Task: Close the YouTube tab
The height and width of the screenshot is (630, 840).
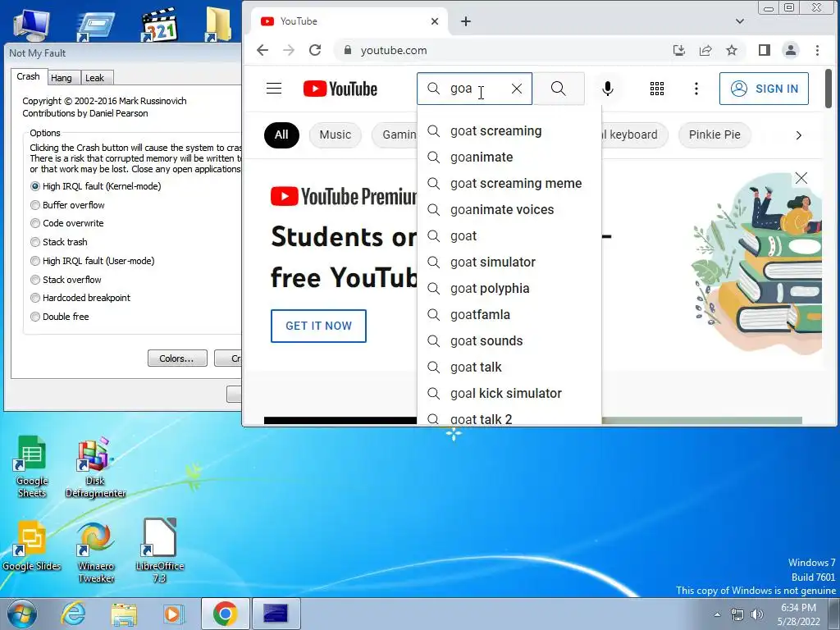Action: point(435,21)
